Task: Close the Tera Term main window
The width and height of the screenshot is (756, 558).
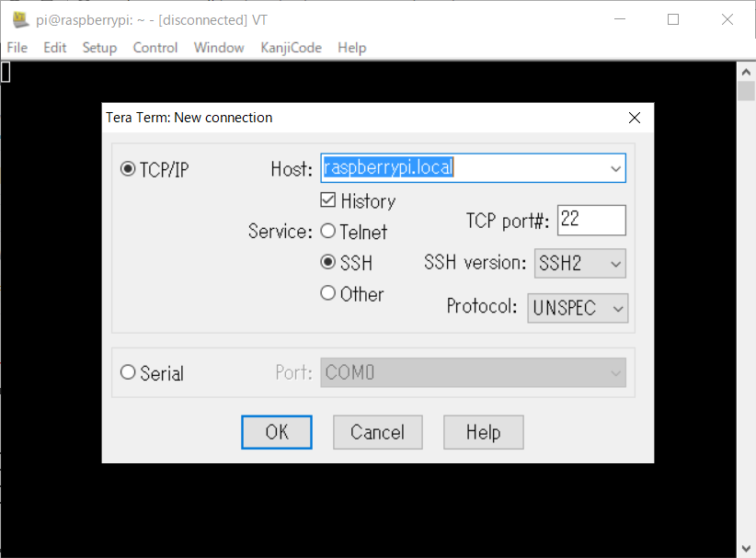Action: 727,19
